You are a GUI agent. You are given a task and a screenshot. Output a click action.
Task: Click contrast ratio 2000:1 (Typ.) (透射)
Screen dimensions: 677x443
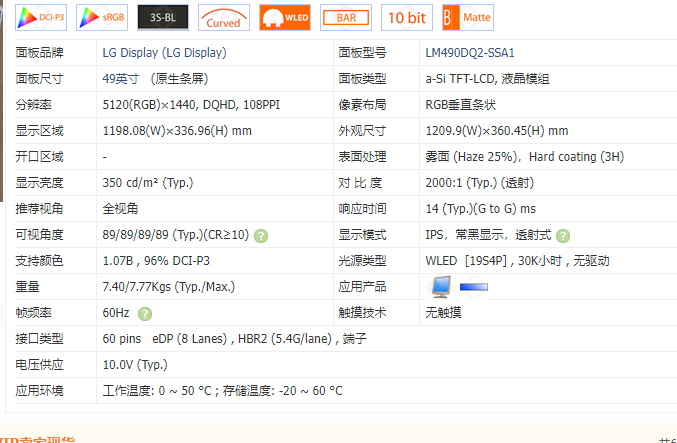tap(480, 183)
